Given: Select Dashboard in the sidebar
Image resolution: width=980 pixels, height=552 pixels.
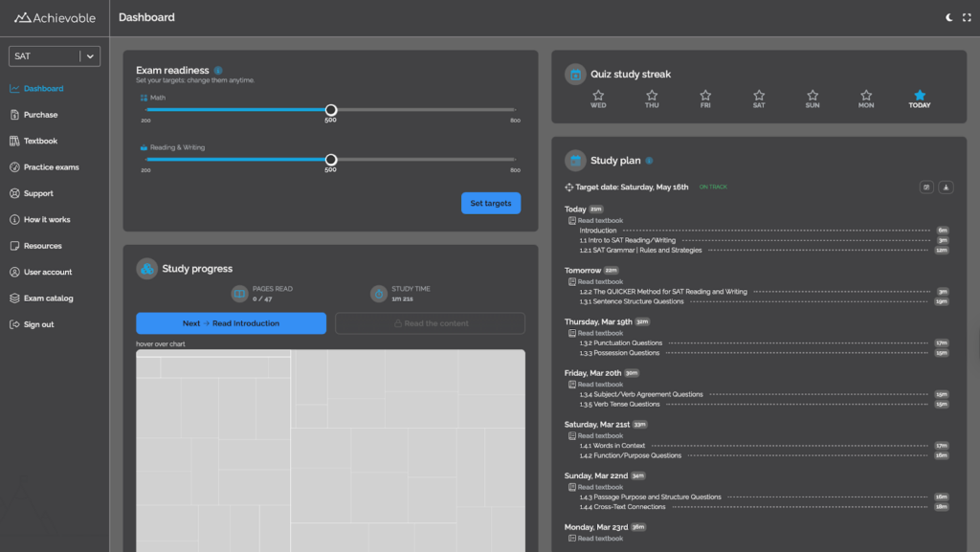Looking at the screenshot, I should click(44, 87).
